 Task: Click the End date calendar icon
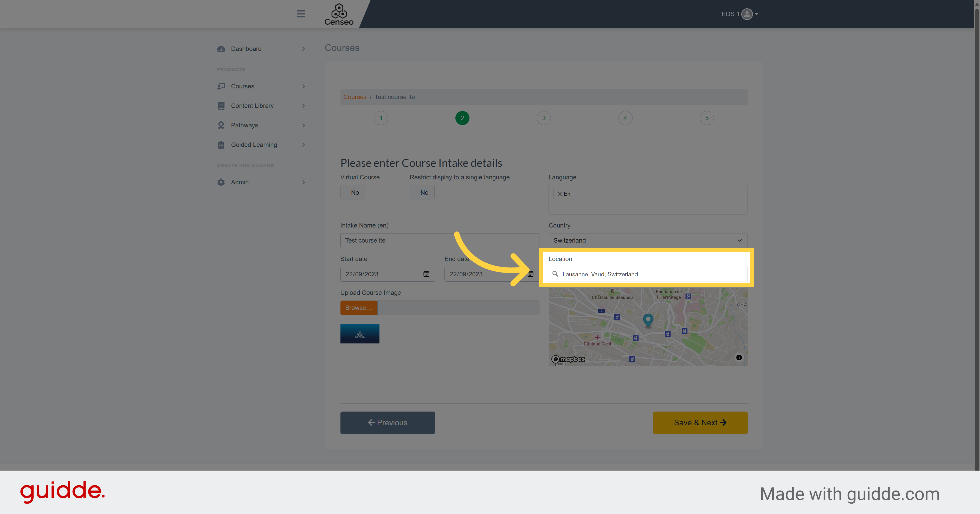point(531,274)
